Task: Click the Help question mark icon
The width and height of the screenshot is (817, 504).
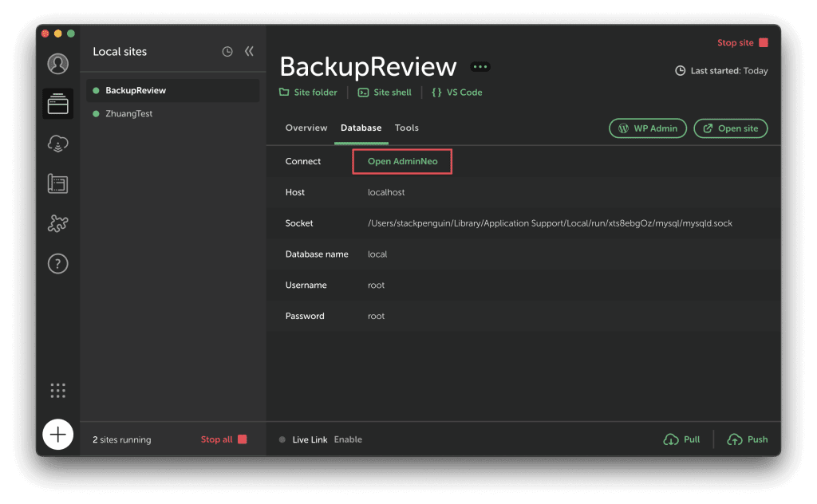Action: coord(57,265)
